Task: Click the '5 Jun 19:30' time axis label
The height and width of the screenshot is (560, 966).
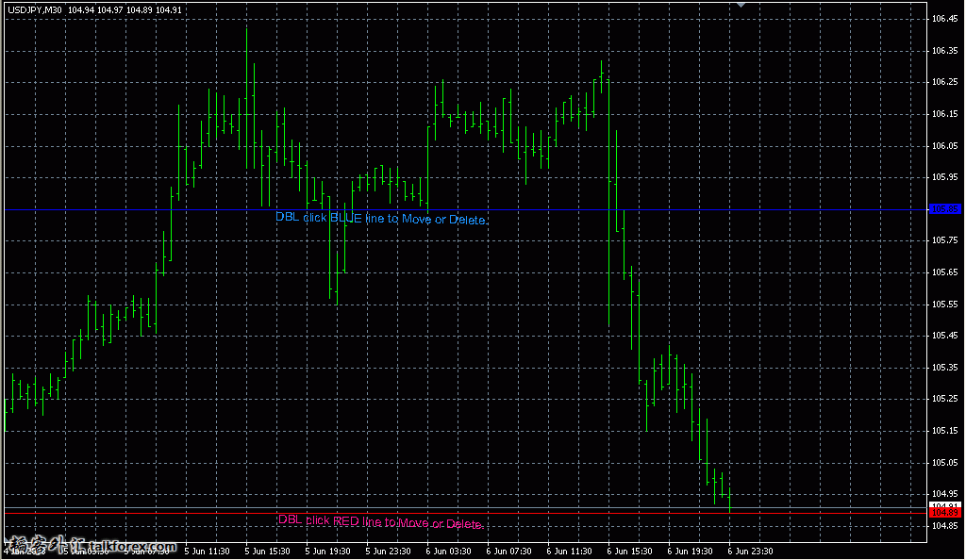Action: pyautogui.click(x=327, y=552)
